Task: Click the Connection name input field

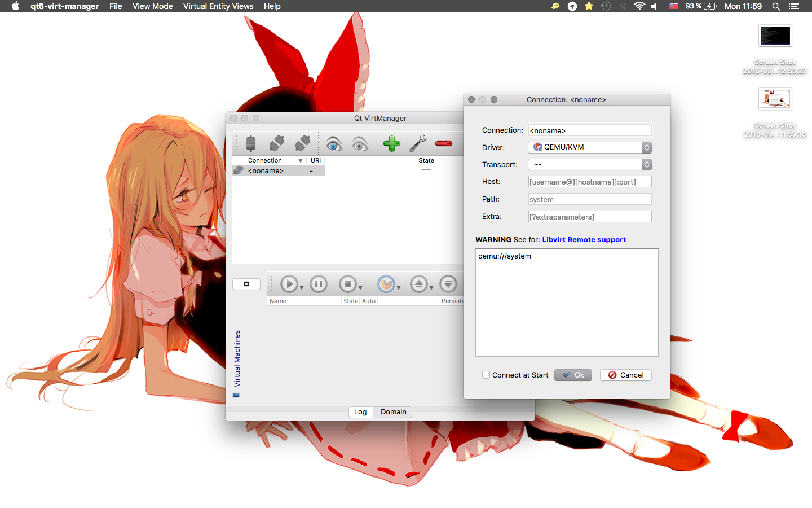Action: coord(590,130)
